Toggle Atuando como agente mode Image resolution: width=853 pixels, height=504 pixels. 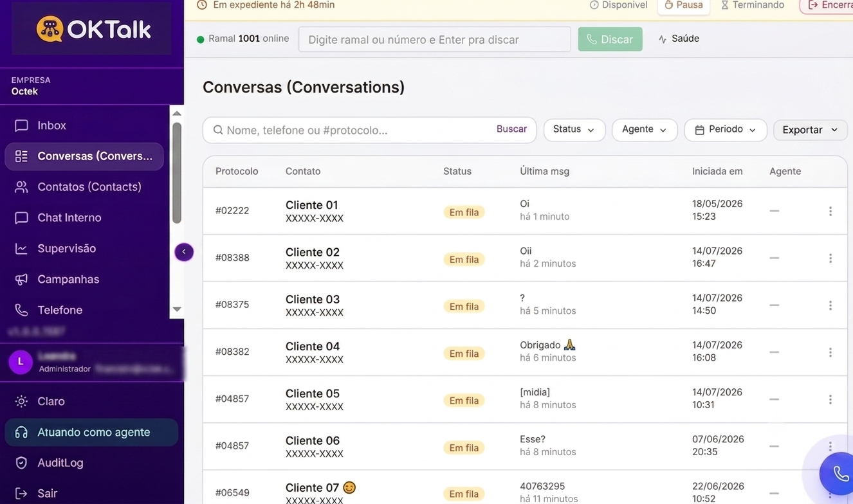pos(91,433)
